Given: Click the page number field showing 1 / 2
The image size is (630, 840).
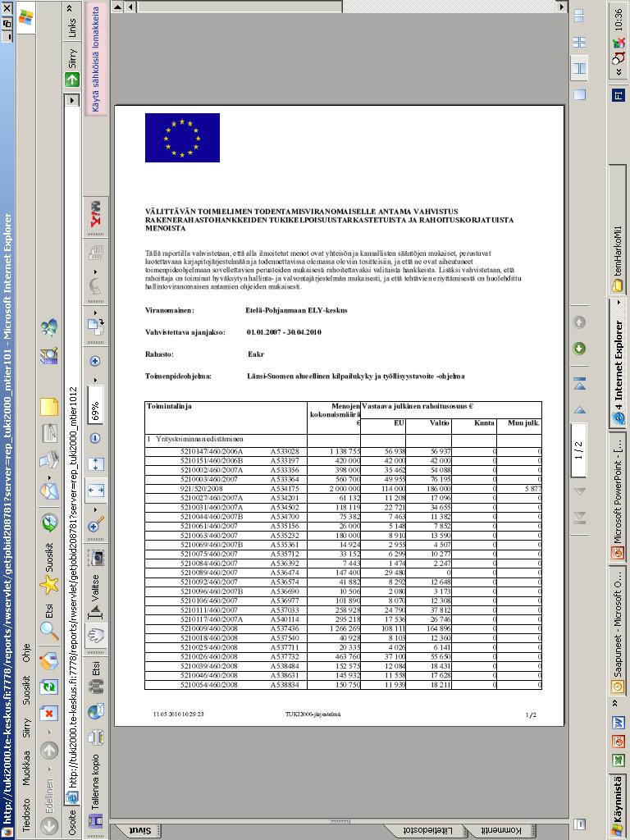Looking at the screenshot, I should click(579, 450).
